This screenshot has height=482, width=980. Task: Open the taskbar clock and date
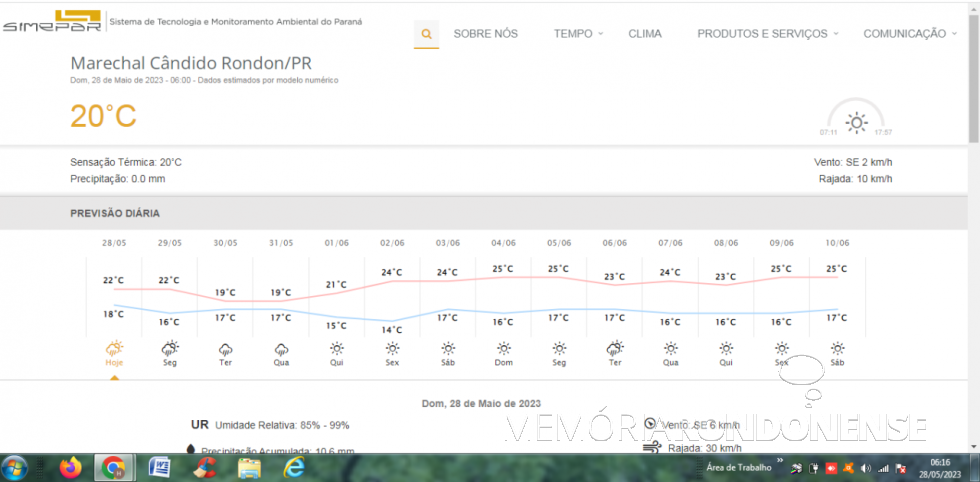[x=940, y=467]
